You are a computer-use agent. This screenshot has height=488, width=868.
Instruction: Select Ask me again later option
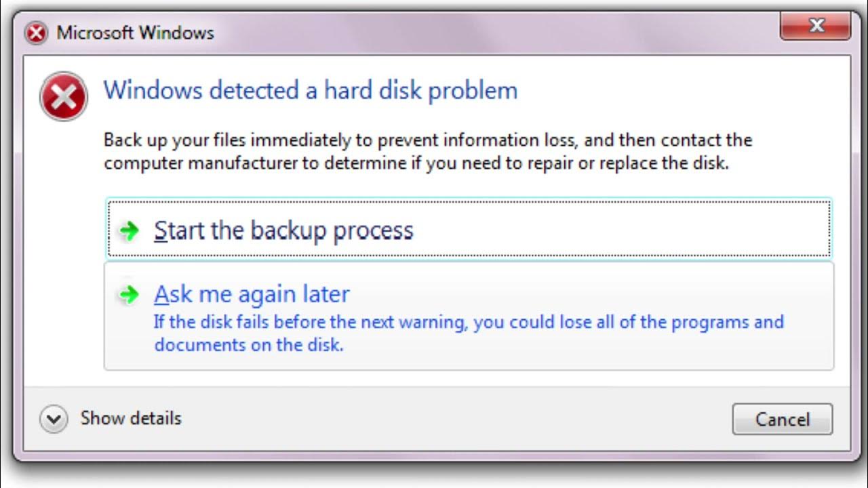[x=252, y=294]
